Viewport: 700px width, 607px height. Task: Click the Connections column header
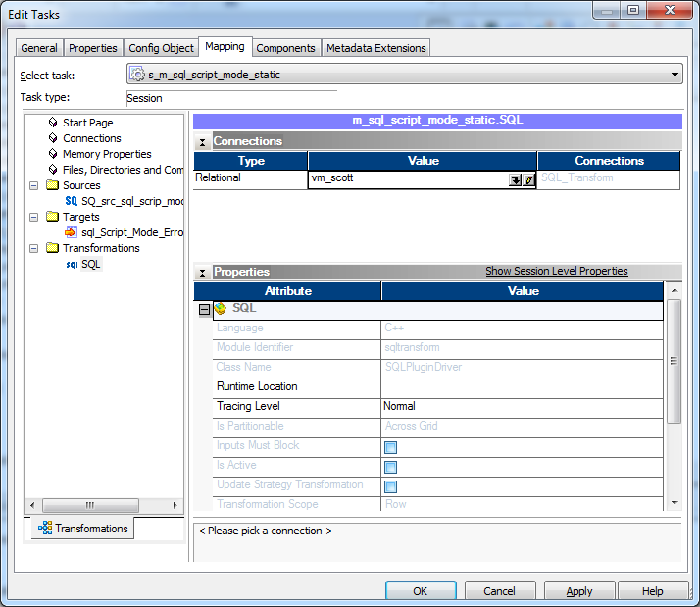(609, 161)
